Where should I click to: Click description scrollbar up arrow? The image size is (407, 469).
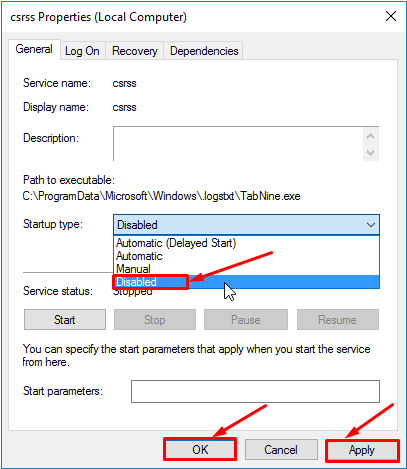click(370, 136)
